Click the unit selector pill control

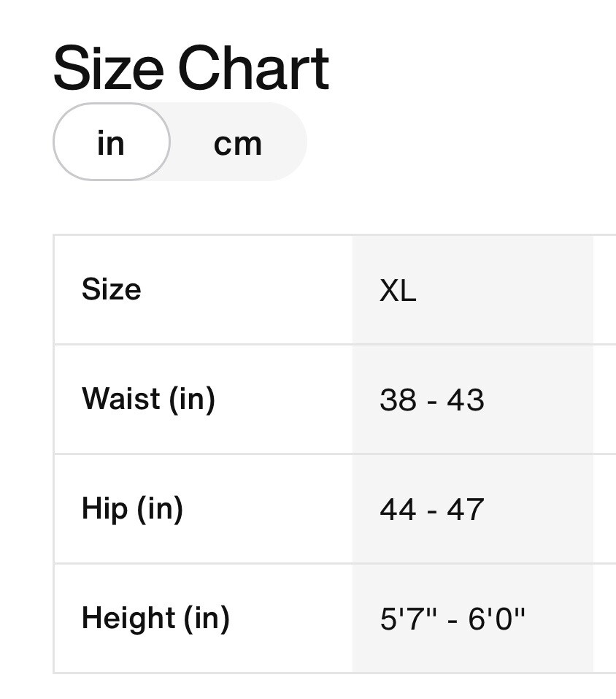(180, 142)
